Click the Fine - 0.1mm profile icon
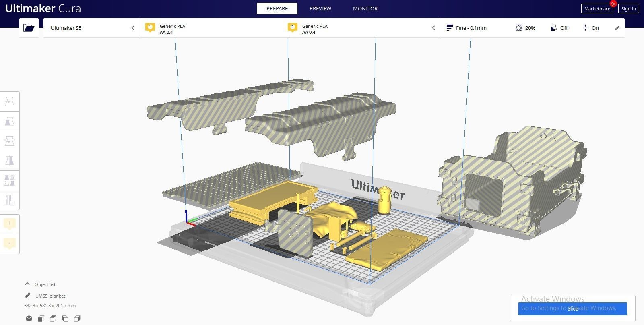644x325 pixels. coord(450,28)
